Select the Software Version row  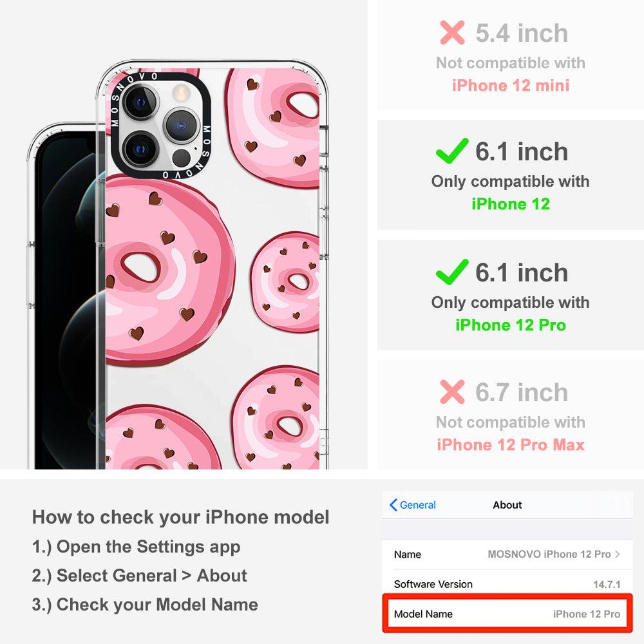507,583
